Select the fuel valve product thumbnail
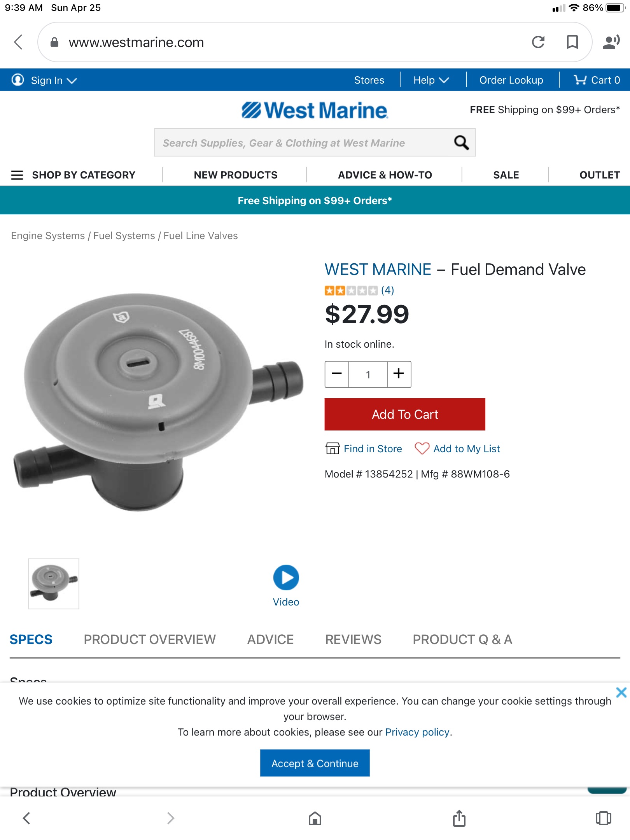This screenshot has width=630, height=840. pos(54,584)
